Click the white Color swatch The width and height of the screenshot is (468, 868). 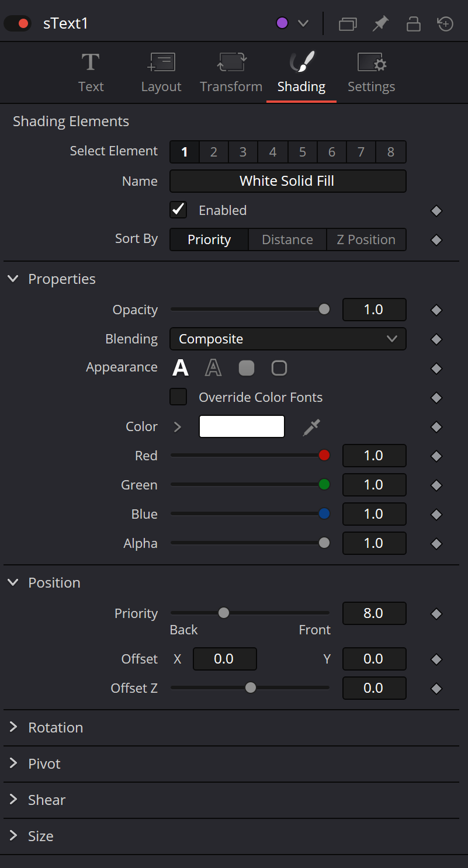tap(242, 426)
